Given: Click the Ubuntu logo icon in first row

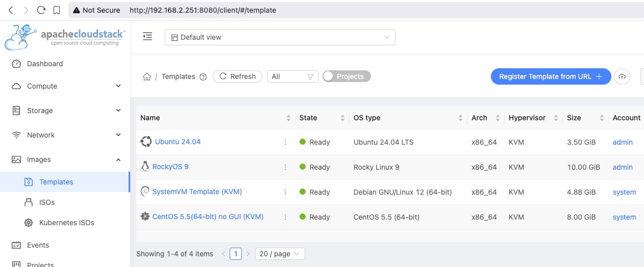Looking at the screenshot, I should point(146,142).
